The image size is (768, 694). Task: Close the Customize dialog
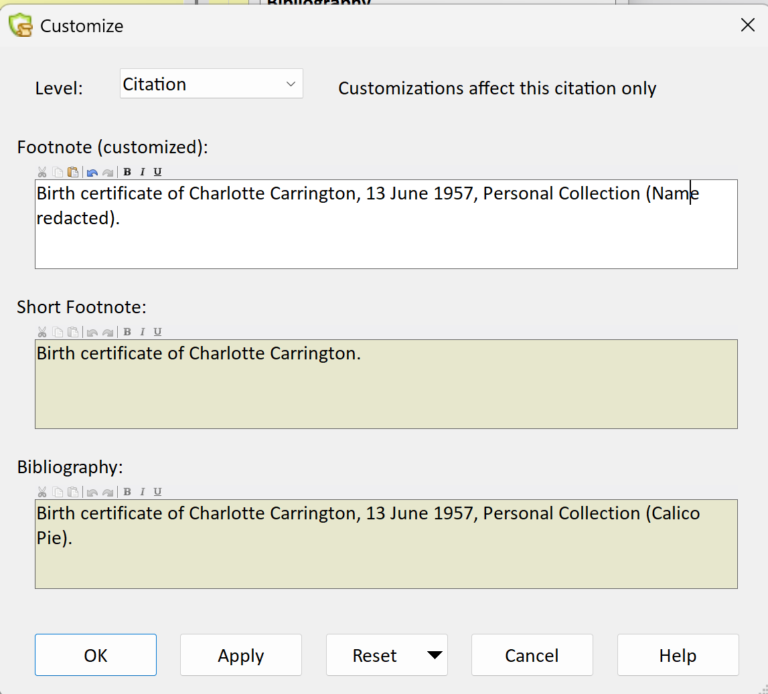pyautogui.click(x=747, y=25)
